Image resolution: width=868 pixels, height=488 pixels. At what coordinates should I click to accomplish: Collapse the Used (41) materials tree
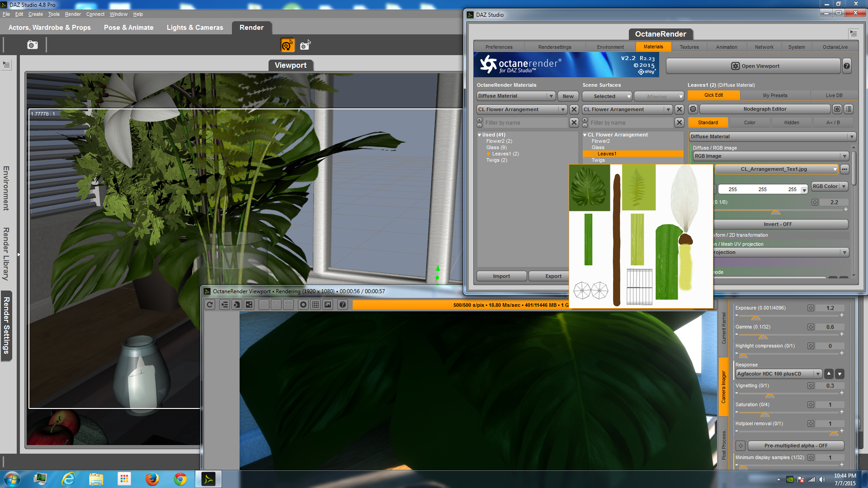tap(480, 135)
